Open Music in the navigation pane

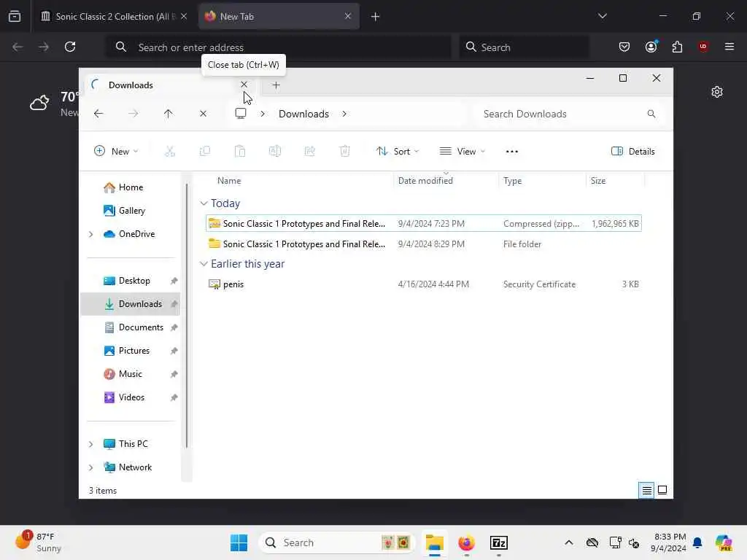[131, 374]
